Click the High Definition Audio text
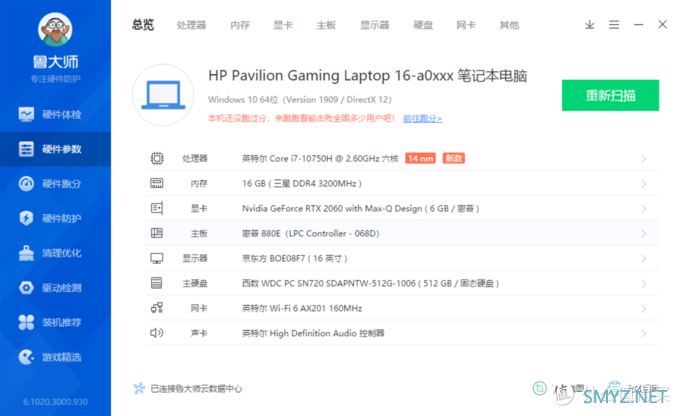The height and width of the screenshot is (416, 680). tap(313, 333)
